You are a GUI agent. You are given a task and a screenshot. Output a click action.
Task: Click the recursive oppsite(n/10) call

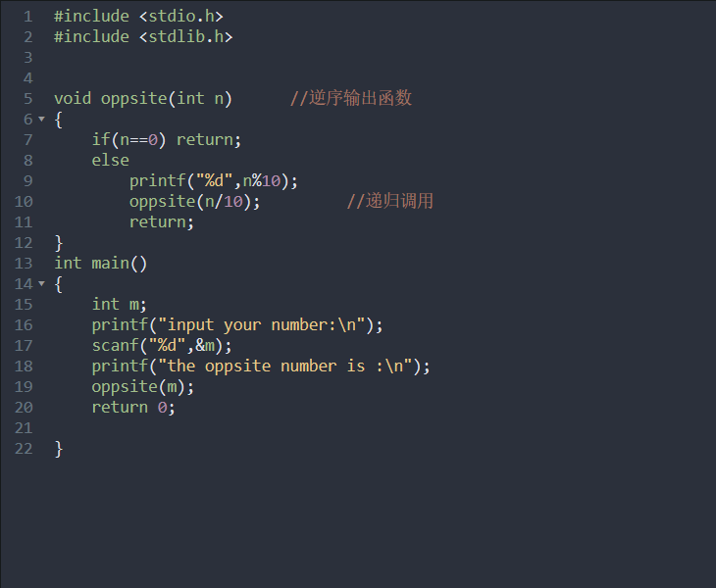pyautogui.click(x=195, y=202)
